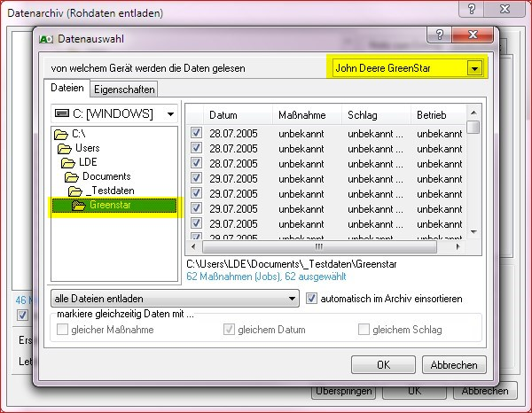Image resolution: width=532 pixels, height=413 pixels.
Task: Uncheck the second 29.07.2005 row checkbox
Action: [x=196, y=193]
